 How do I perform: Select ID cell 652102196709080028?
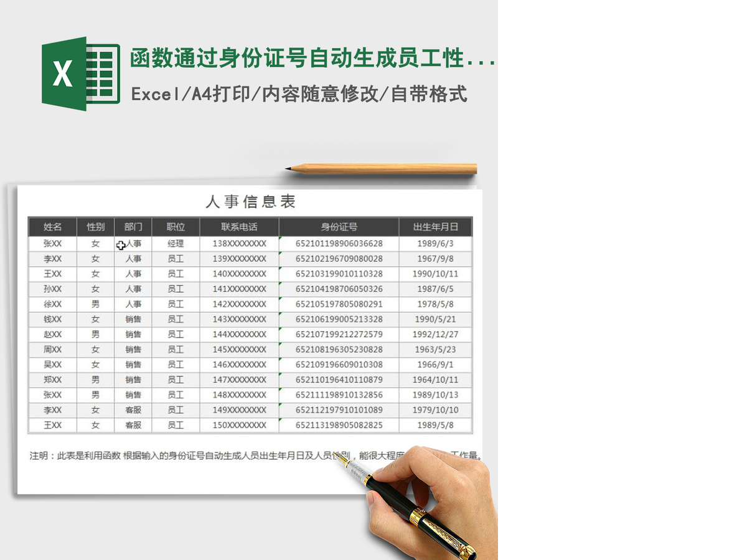(339, 259)
